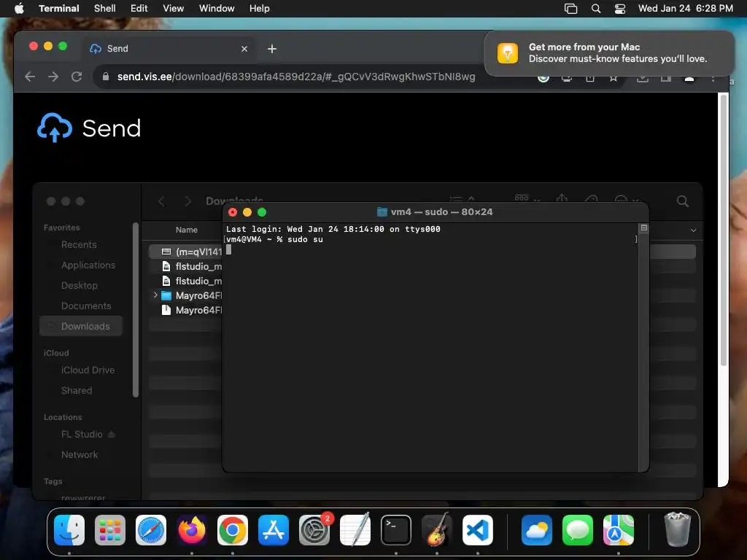
Task: Click the Finder forward chevron
Action: click(187, 201)
